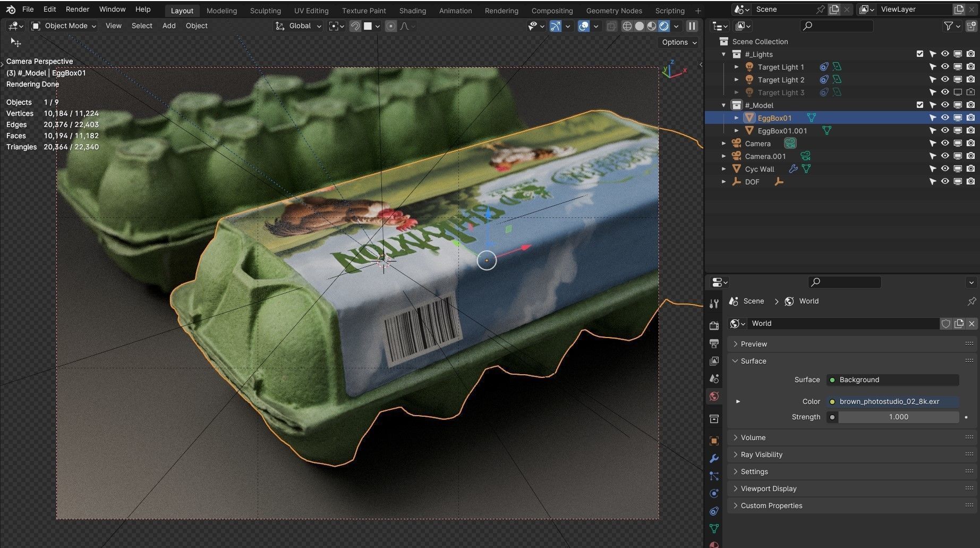Expand Cyc Wall in the outliner
Screen dimensions: 980x548
click(723, 169)
